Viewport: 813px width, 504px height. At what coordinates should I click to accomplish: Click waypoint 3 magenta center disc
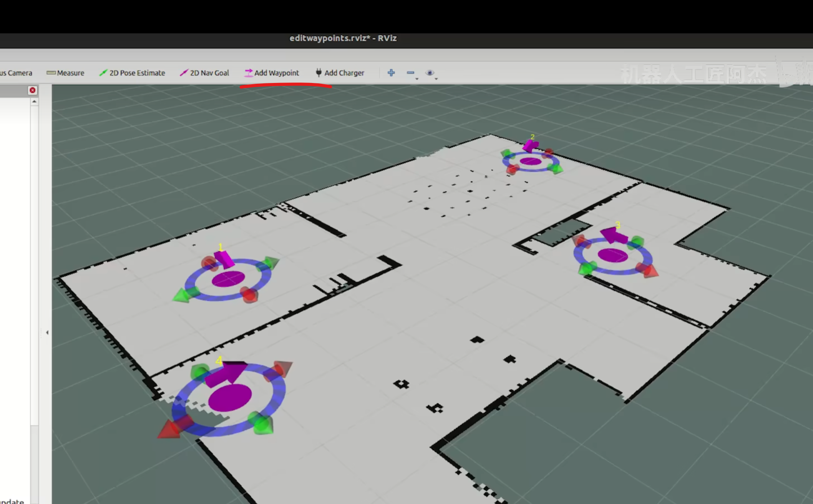point(612,255)
